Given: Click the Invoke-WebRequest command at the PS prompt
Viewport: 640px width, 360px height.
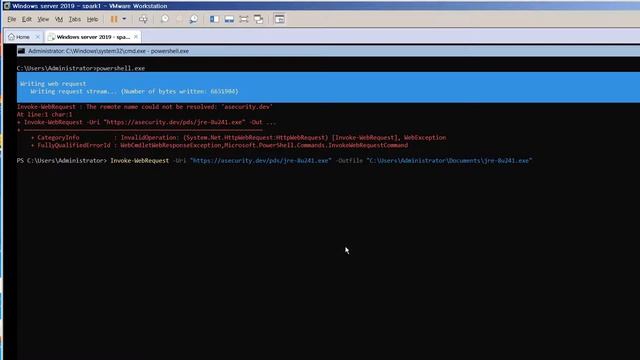Looking at the screenshot, I should [140, 161].
